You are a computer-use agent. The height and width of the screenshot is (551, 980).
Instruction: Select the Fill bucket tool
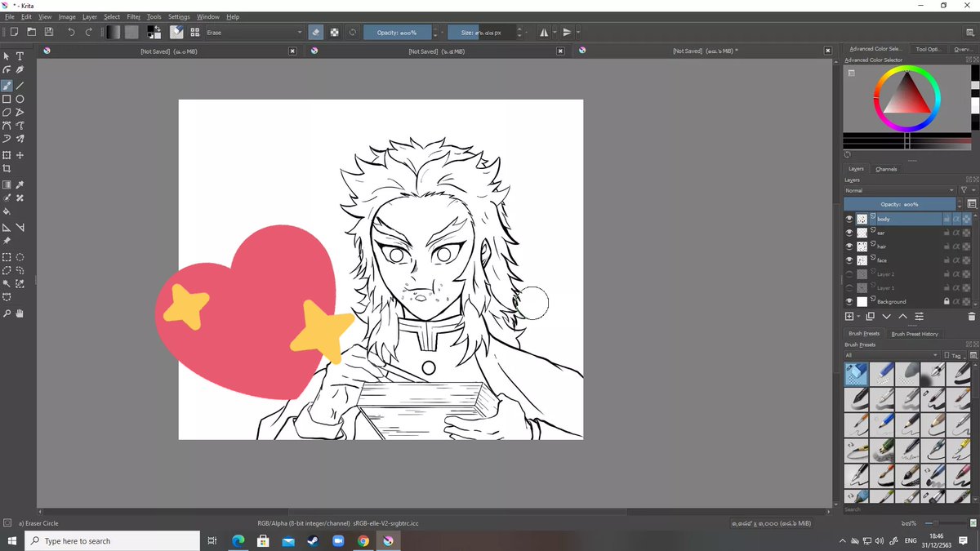tap(7, 211)
